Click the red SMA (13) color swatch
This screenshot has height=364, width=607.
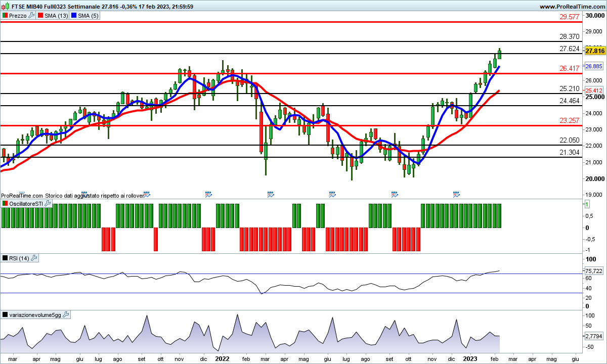[x=41, y=16]
